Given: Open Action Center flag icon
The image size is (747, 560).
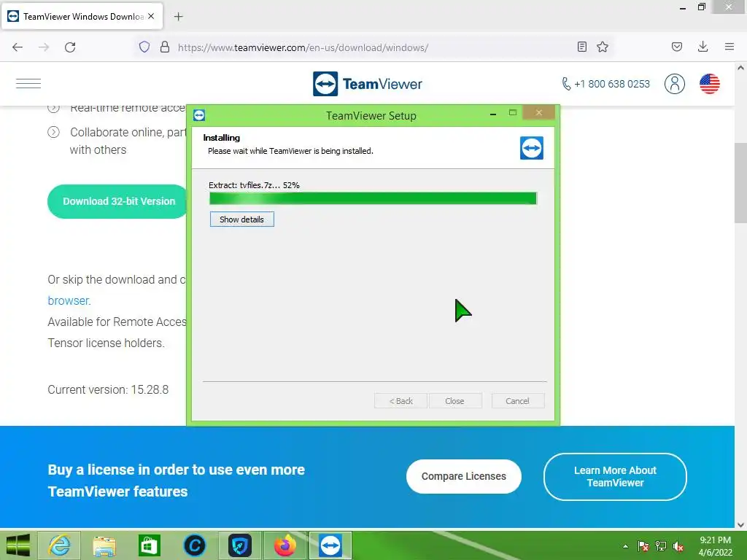Looking at the screenshot, I should pyautogui.click(x=643, y=546).
